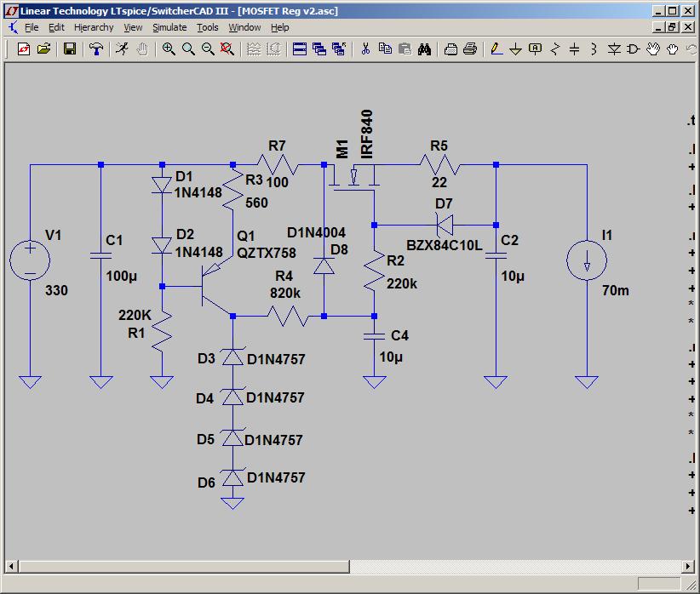Click the 560 value of R3

coord(256,203)
